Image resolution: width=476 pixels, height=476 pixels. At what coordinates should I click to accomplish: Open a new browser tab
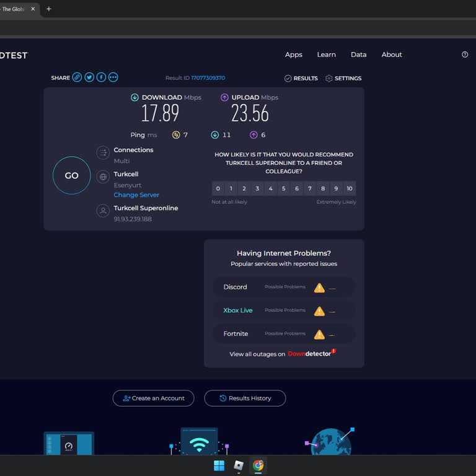tap(48, 9)
